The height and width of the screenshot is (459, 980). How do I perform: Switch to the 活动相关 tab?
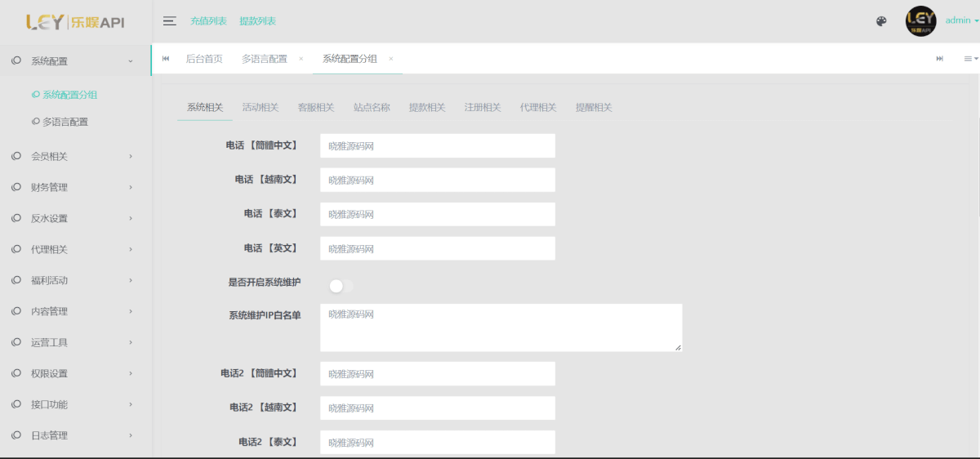coord(261,108)
